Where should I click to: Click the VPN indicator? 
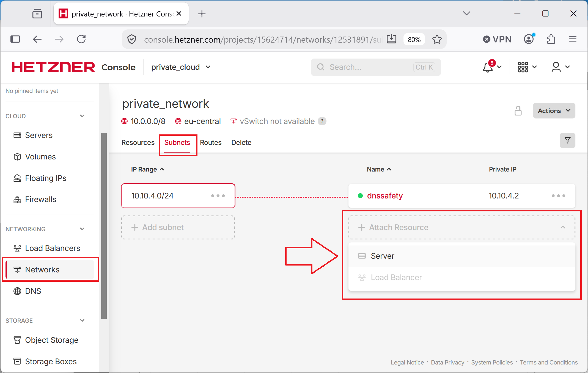point(497,39)
